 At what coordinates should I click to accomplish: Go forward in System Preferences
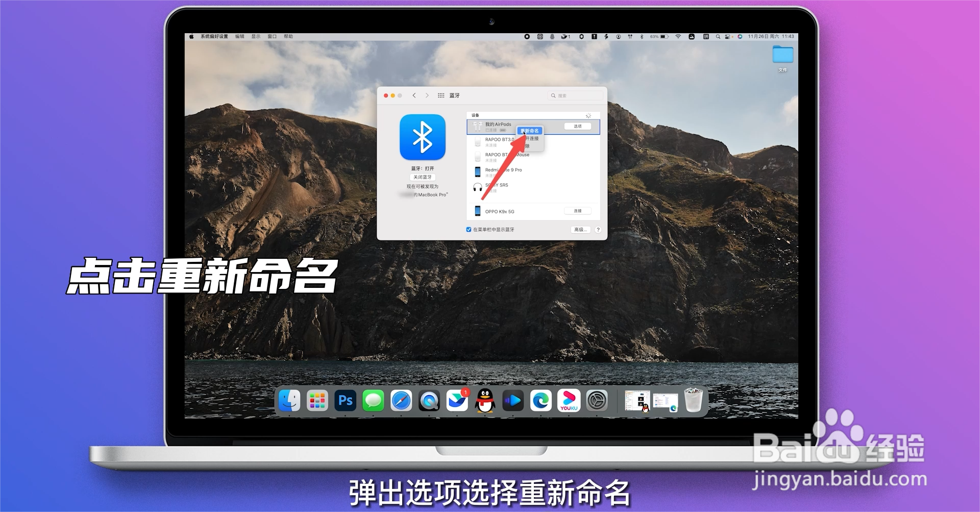tap(427, 95)
